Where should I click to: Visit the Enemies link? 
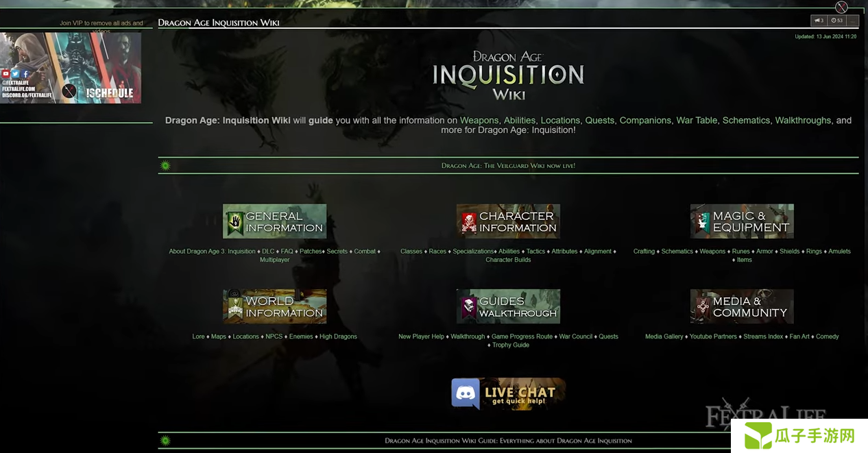301,336
